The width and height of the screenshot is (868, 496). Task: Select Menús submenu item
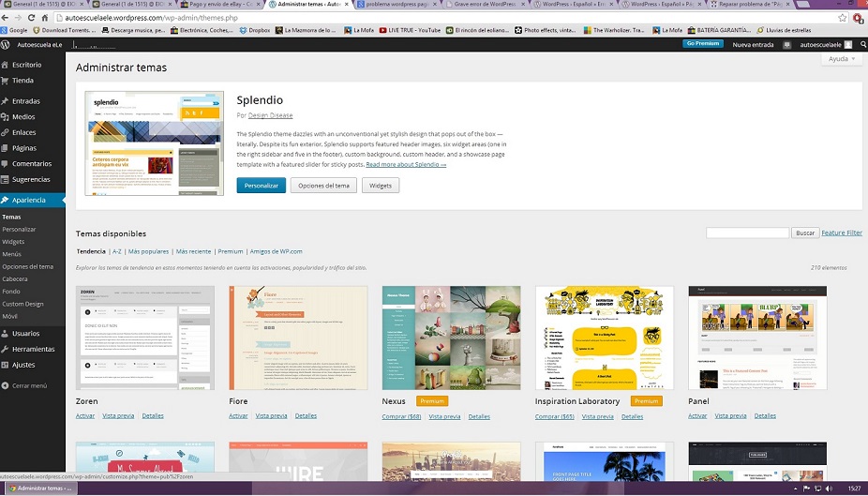click(11, 254)
